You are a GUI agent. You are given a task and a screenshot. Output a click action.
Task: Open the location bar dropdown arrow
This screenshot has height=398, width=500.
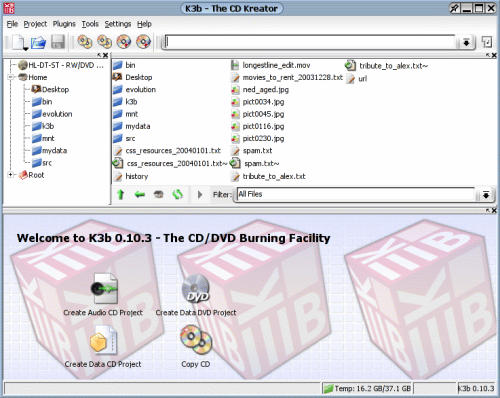pos(466,42)
